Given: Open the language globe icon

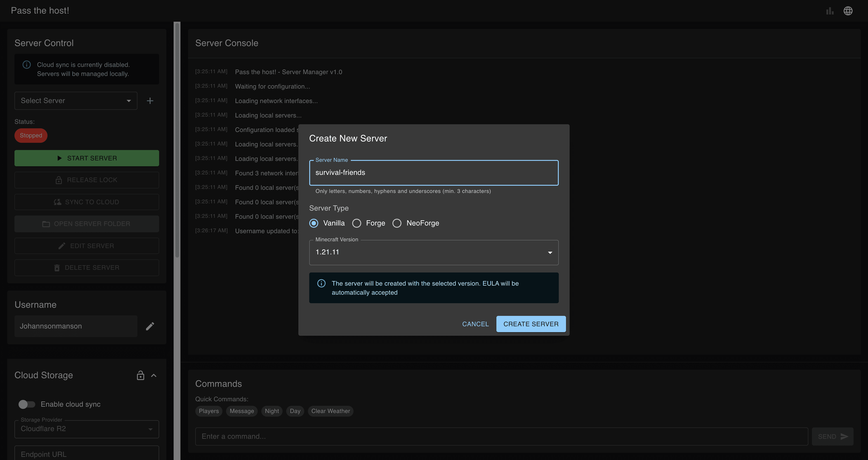Looking at the screenshot, I should pyautogui.click(x=848, y=11).
